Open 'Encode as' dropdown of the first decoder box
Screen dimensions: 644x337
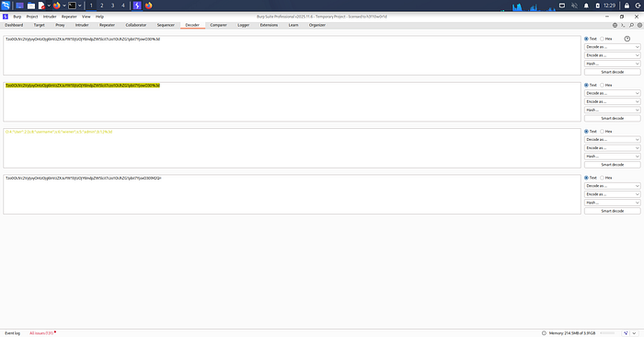point(613,55)
